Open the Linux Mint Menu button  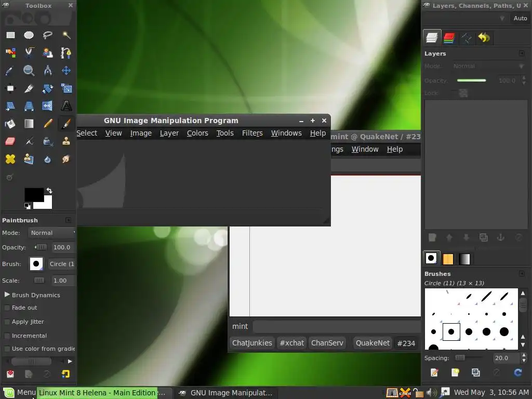tap(19, 393)
